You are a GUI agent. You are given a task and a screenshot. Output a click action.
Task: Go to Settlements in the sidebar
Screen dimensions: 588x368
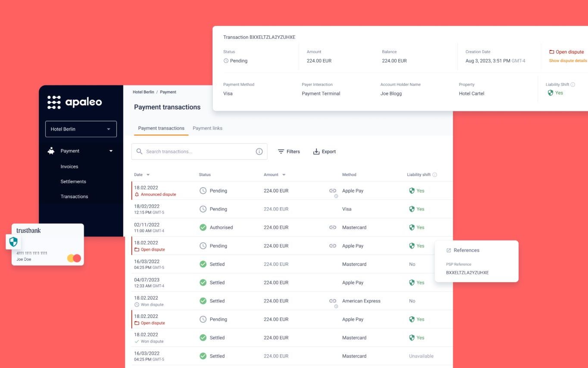tap(73, 182)
